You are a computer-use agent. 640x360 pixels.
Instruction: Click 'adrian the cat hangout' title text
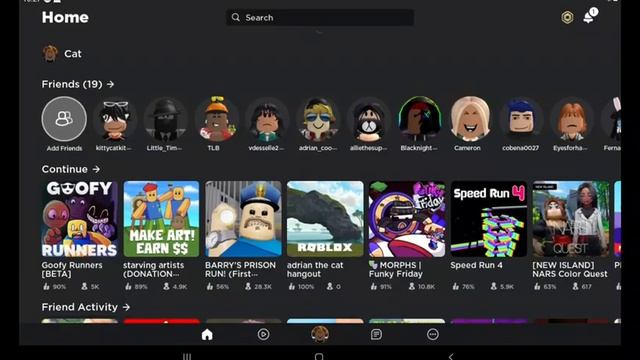(x=315, y=269)
